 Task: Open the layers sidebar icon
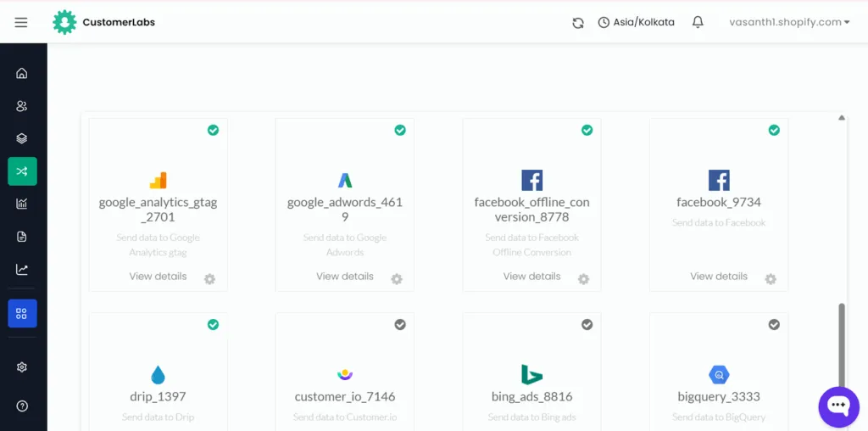[x=21, y=138]
